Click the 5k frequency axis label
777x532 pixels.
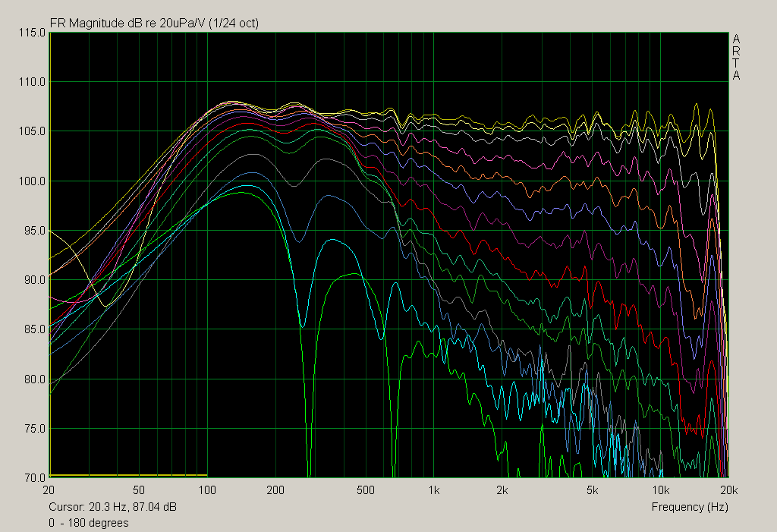pyautogui.click(x=592, y=490)
